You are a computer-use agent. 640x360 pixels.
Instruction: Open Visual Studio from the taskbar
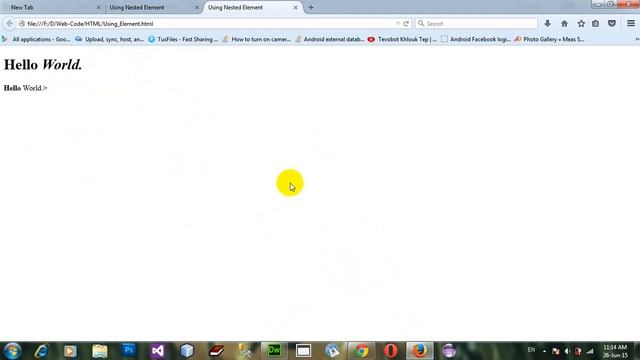158,351
